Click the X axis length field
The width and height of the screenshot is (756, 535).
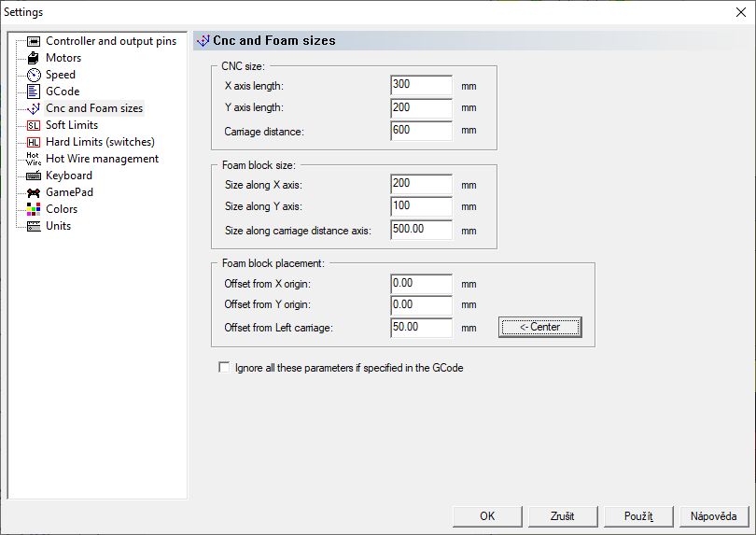click(x=421, y=85)
